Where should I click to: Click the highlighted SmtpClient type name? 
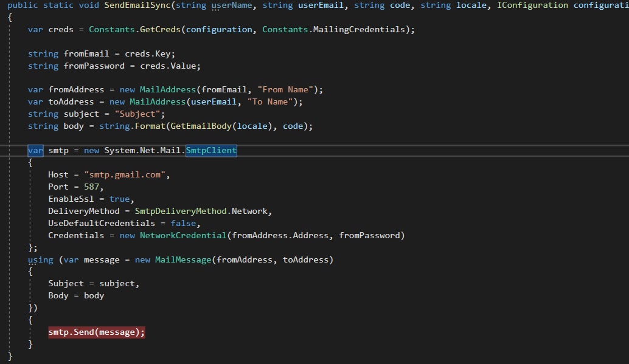click(x=211, y=150)
